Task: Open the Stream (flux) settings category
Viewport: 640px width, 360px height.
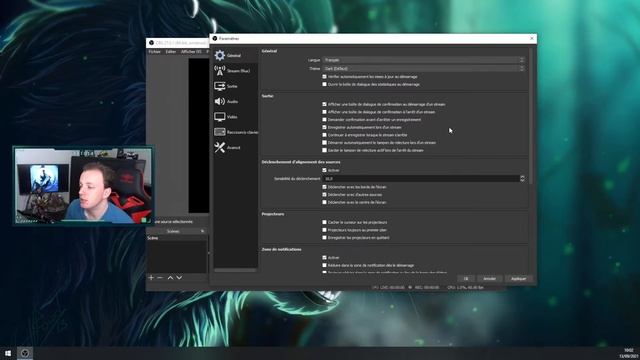Action: pos(236,71)
